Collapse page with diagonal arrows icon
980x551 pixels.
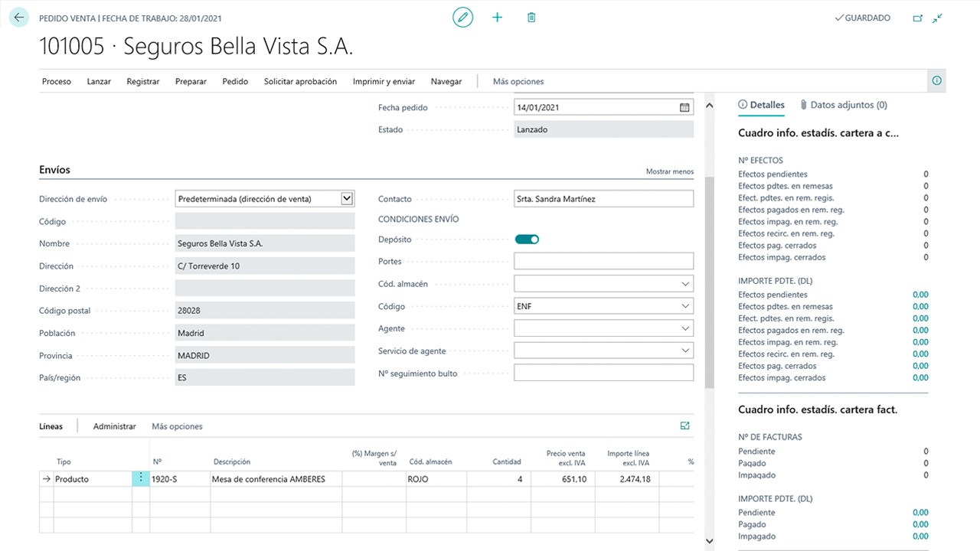[938, 18]
